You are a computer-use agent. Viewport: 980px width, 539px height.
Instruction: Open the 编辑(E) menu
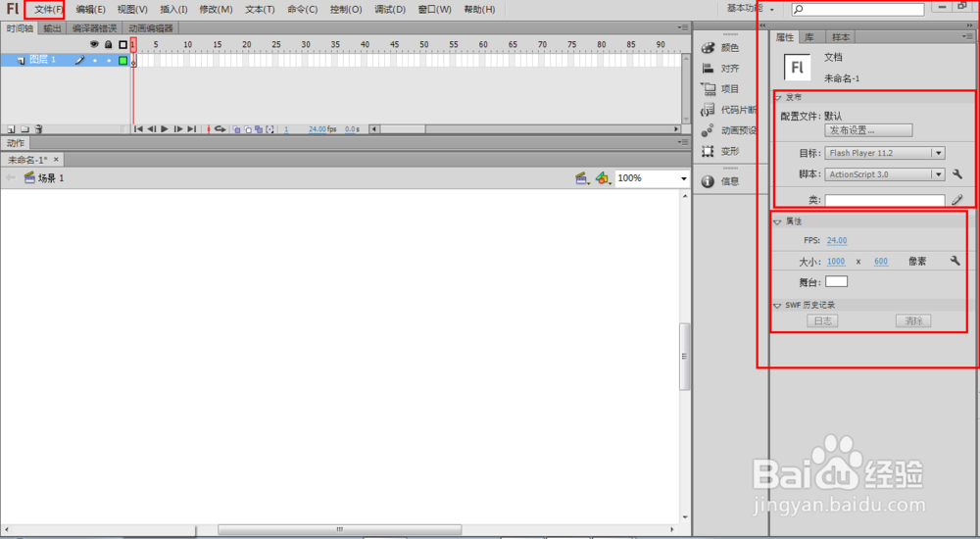pyautogui.click(x=90, y=10)
